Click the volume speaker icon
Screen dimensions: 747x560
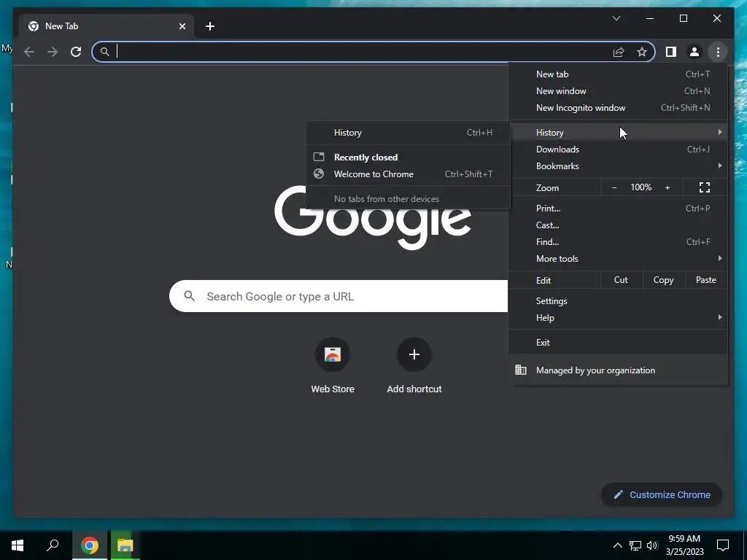(652, 545)
